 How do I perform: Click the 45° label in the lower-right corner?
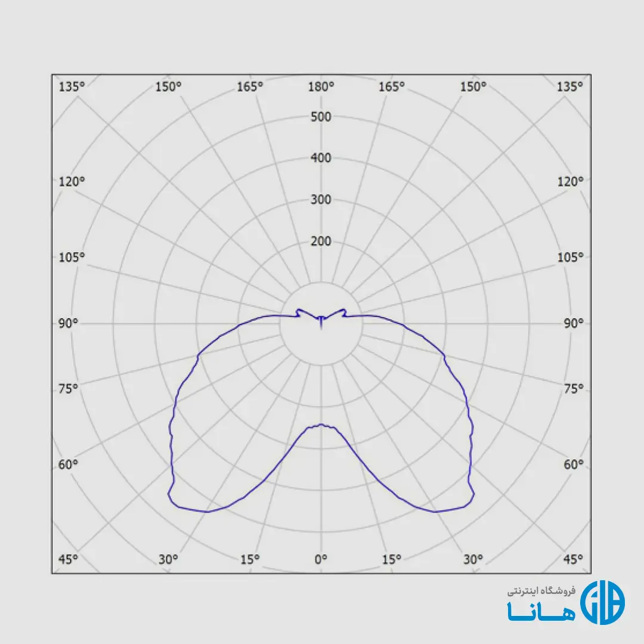point(574,559)
